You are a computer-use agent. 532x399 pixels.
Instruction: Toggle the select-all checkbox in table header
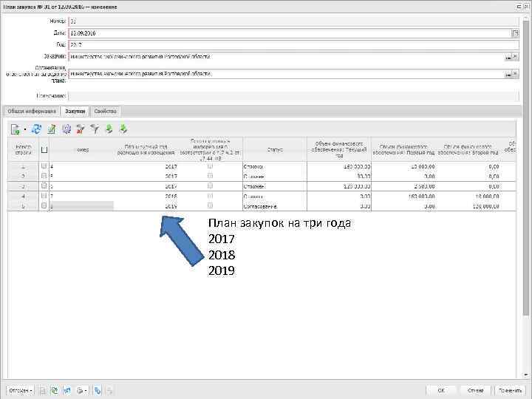point(44,149)
